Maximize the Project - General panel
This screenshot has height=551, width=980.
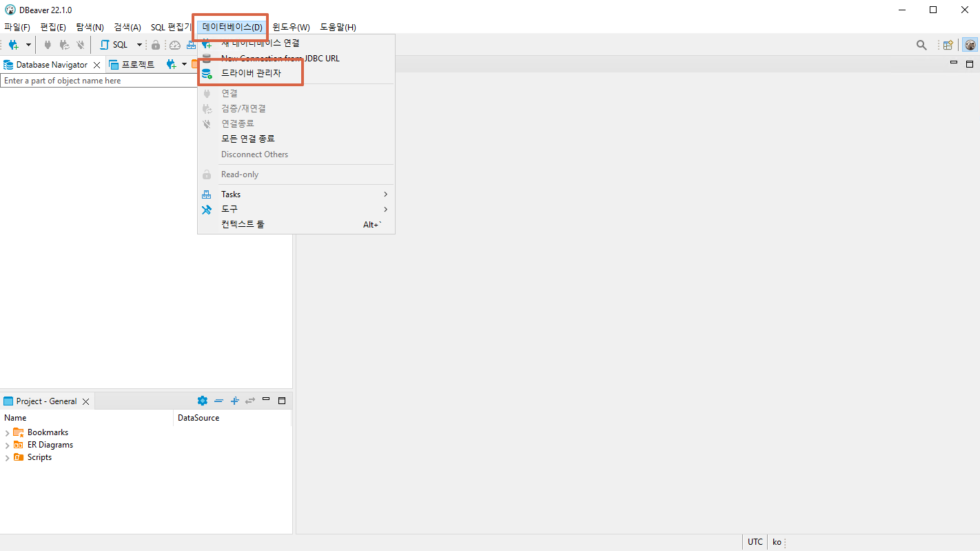pos(281,401)
